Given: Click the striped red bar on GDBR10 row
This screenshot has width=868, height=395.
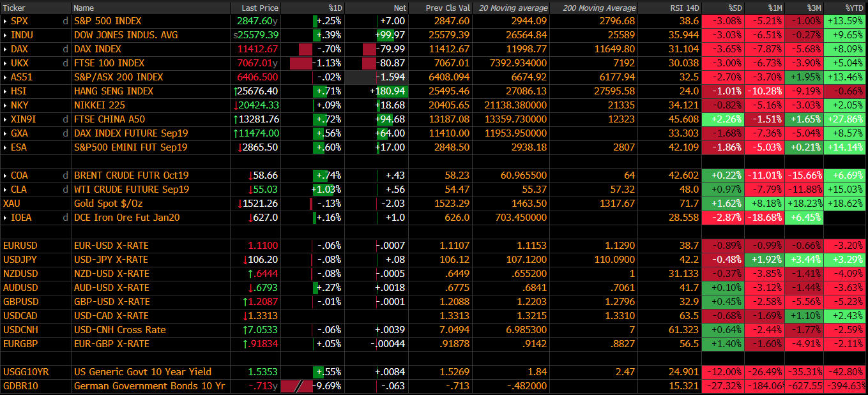Looking at the screenshot, I should [297, 386].
